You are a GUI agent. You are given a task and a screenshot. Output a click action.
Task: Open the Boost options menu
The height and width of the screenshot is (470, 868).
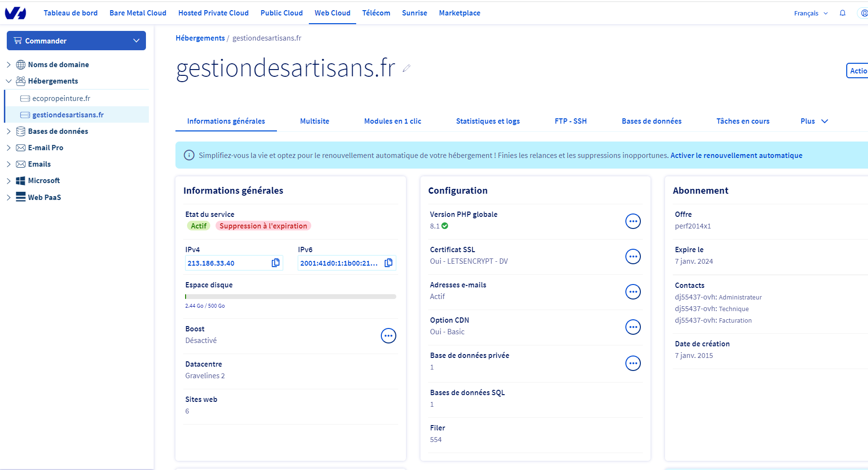point(388,336)
